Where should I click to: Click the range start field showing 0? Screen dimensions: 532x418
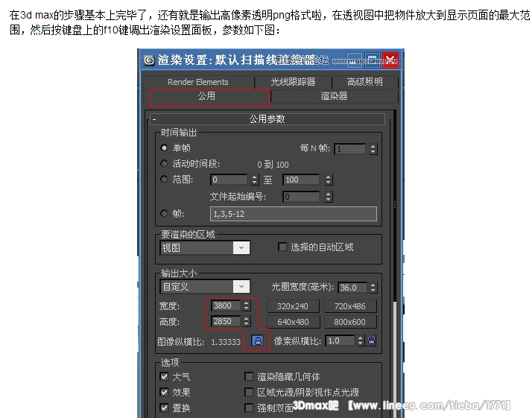click(229, 180)
